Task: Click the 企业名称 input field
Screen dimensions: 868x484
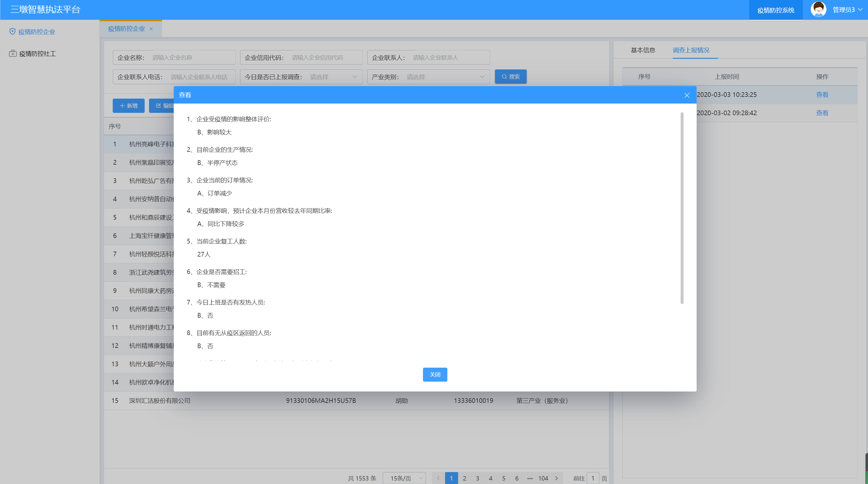Action: tap(191, 58)
